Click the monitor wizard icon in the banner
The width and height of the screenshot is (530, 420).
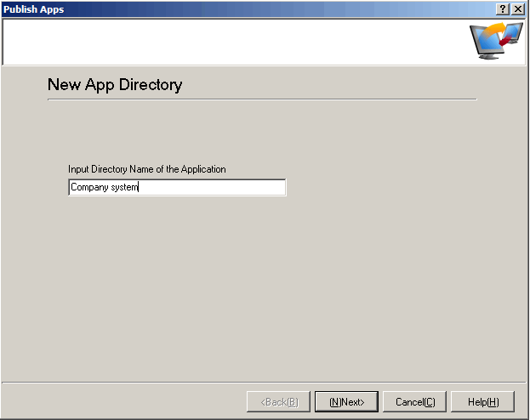point(496,42)
